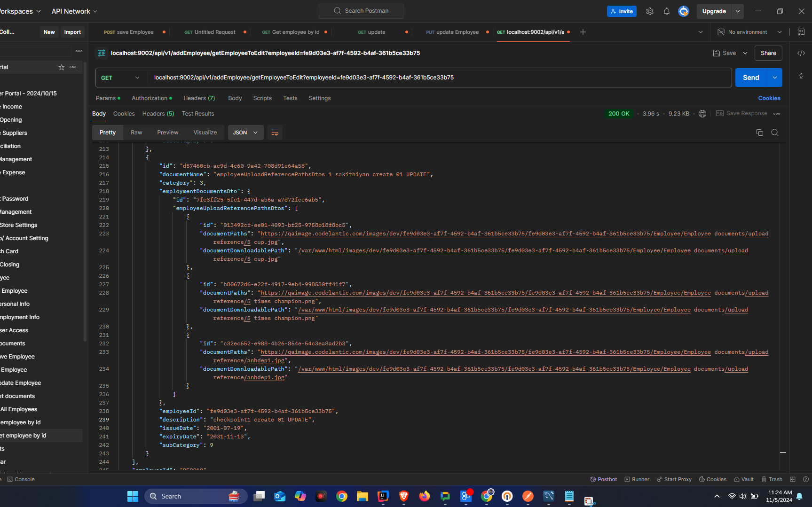This screenshot has width=812, height=507.
Task: Open Postman settings gear icon
Action: 650,11
